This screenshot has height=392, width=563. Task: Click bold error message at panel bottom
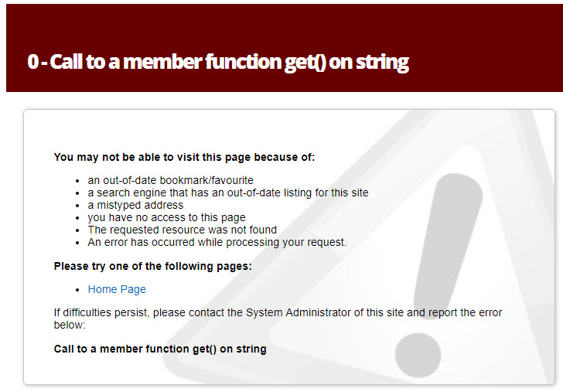(160, 349)
